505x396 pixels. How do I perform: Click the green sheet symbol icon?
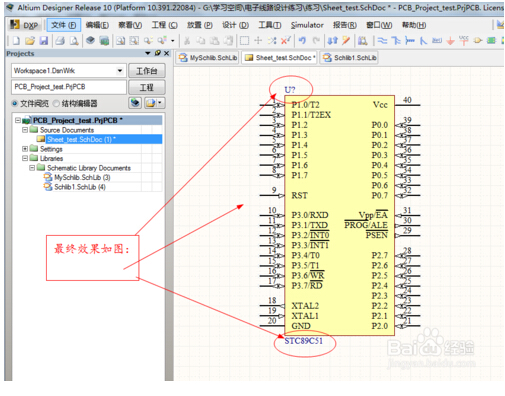491,41
